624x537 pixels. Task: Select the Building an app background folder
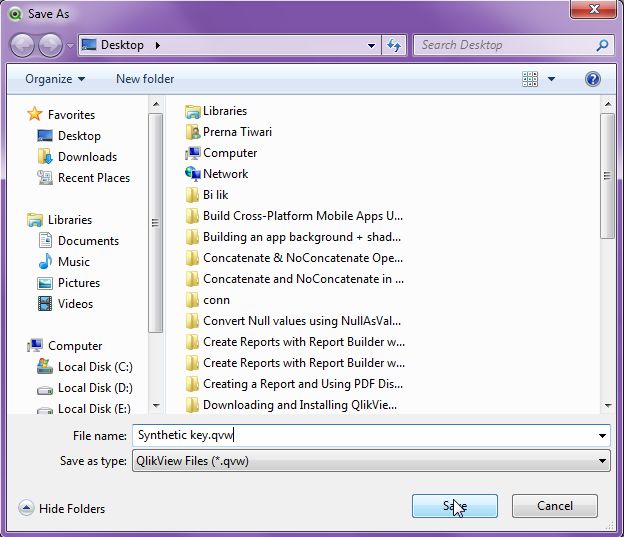(x=293, y=237)
